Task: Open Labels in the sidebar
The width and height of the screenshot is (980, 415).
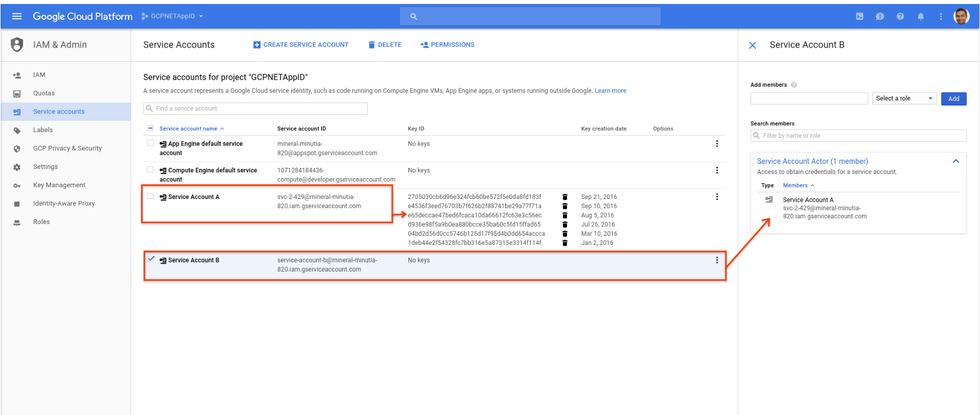Action: coord(43,130)
